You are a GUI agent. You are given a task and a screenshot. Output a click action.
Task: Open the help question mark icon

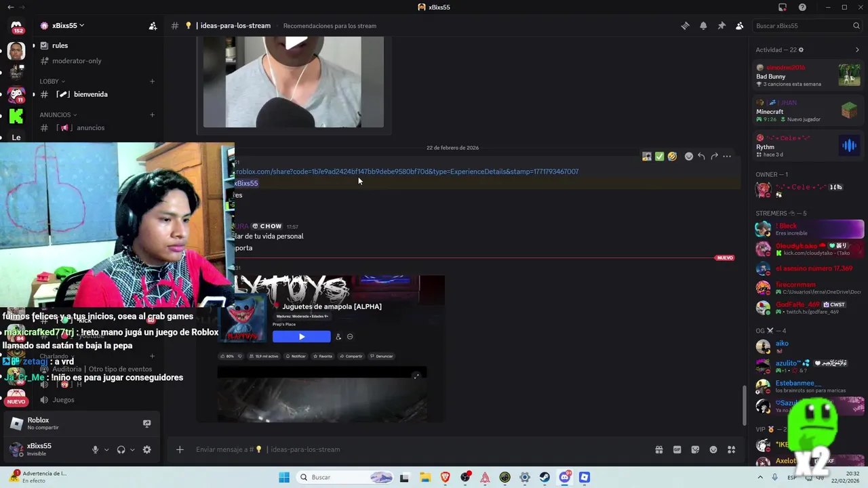click(x=802, y=7)
